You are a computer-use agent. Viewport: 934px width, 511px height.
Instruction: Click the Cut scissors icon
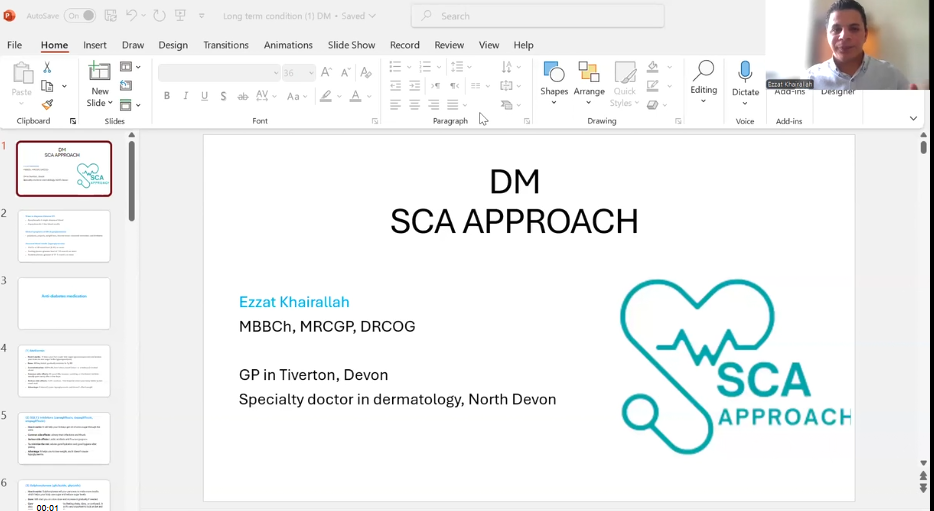coord(47,67)
